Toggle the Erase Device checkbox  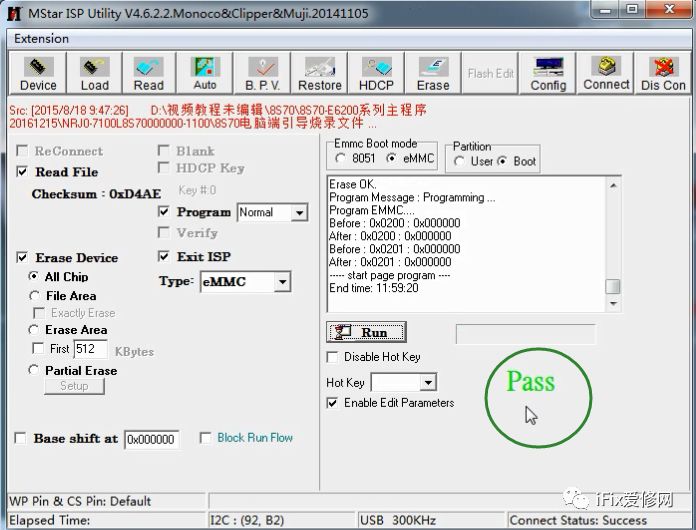click(22, 257)
